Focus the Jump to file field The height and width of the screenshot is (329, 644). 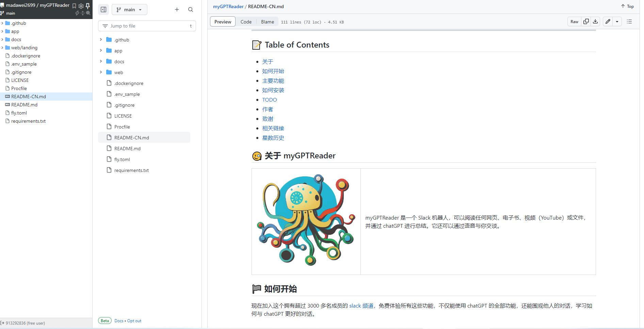point(147,26)
